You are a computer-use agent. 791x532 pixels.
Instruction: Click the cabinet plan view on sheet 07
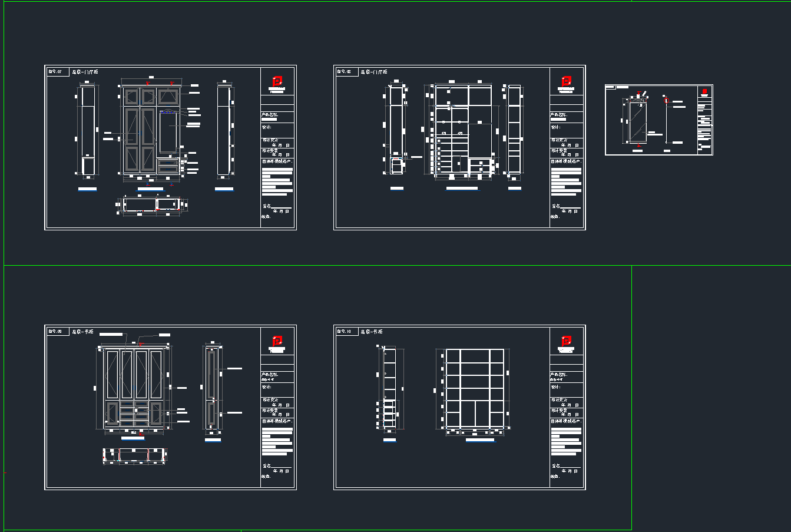point(151,204)
